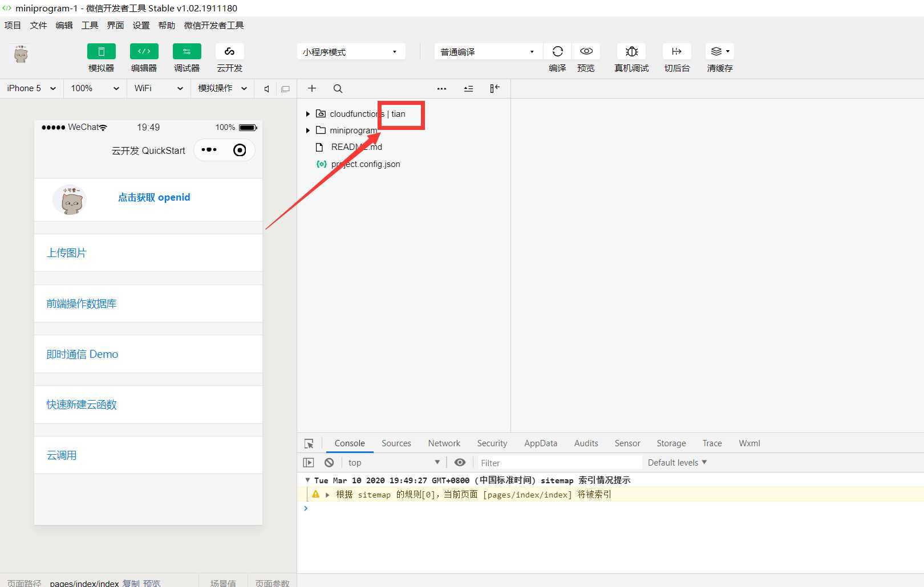
Task: Open the 100% zoom dropdown
Action: (x=95, y=88)
